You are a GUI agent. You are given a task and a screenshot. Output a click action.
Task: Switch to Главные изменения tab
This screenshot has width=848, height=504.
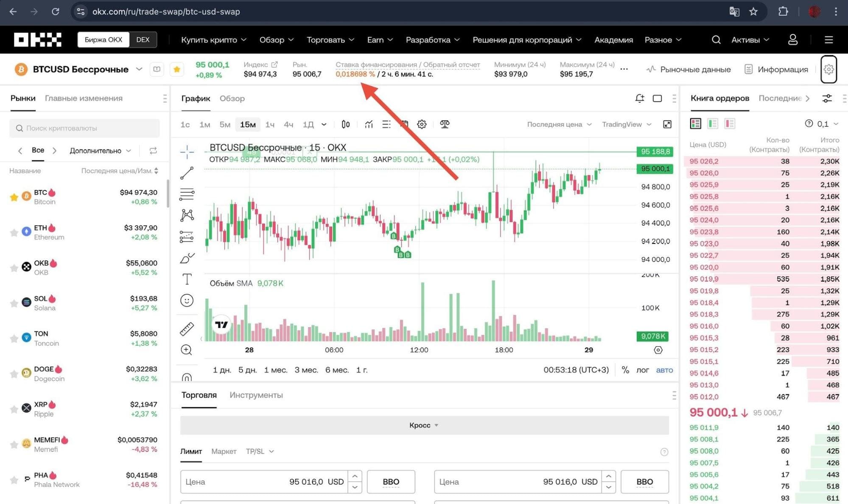click(84, 98)
